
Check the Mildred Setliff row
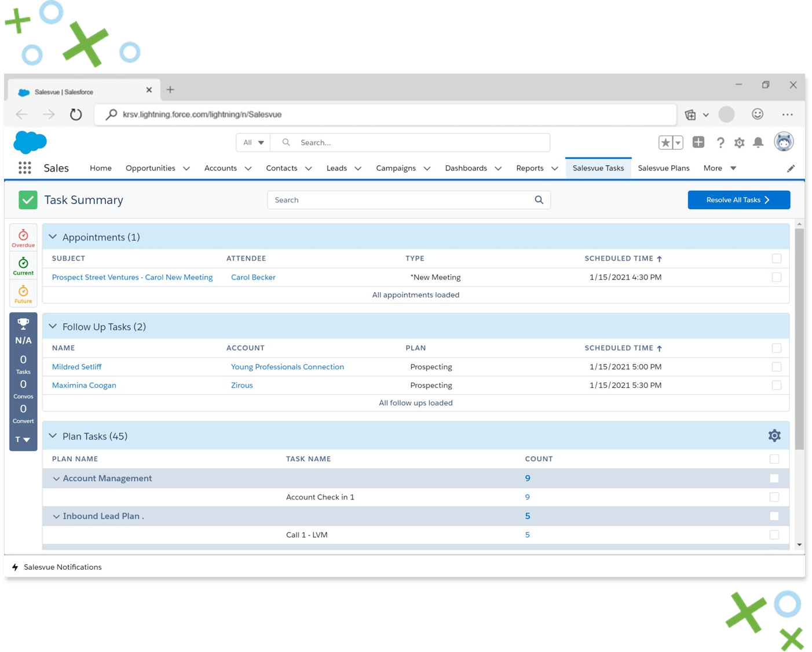click(777, 367)
